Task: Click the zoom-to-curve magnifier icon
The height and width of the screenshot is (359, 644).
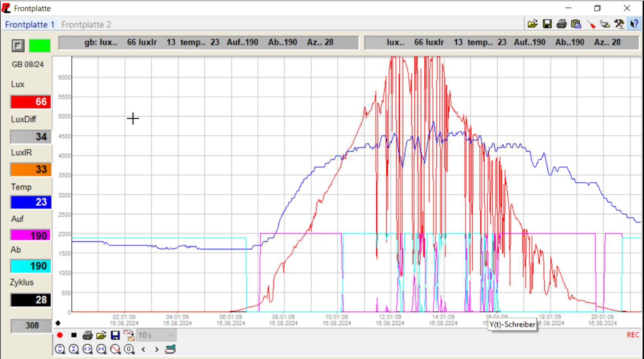Action: 115,349
